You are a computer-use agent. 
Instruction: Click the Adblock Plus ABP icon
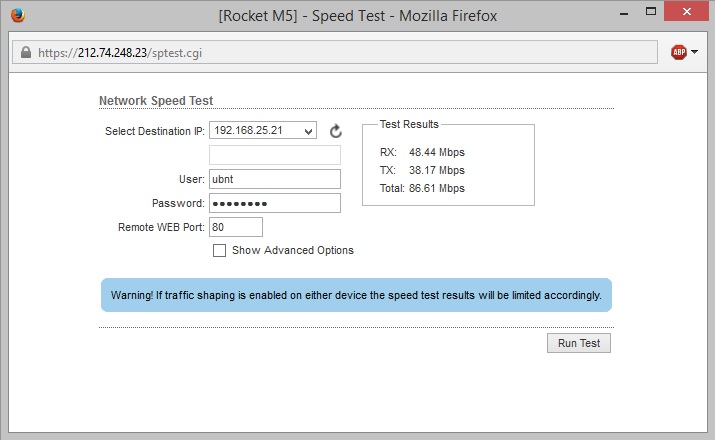679,52
